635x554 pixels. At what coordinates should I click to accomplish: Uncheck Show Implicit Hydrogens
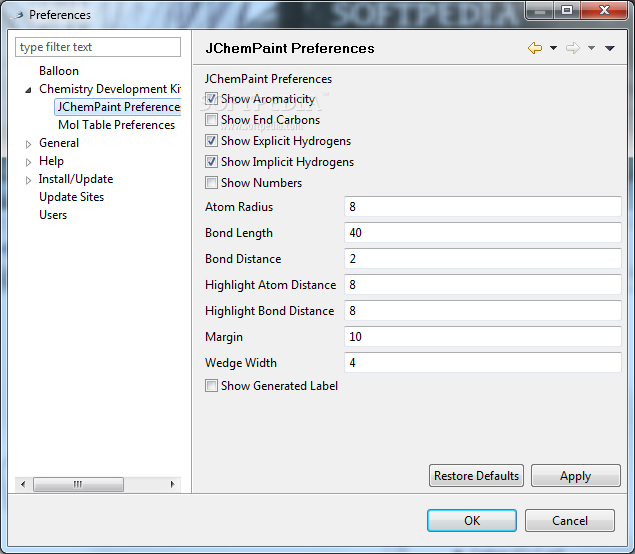pos(211,162)
